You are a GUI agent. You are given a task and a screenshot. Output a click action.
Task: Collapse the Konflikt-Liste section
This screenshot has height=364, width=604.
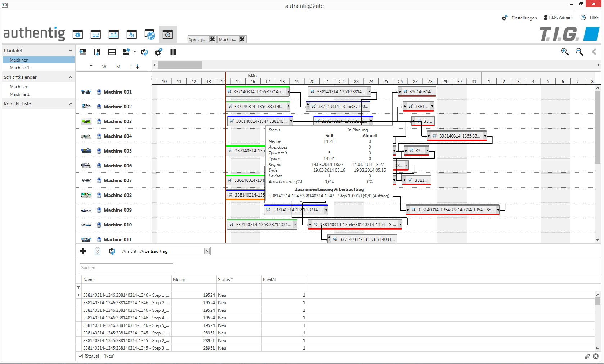71,104
